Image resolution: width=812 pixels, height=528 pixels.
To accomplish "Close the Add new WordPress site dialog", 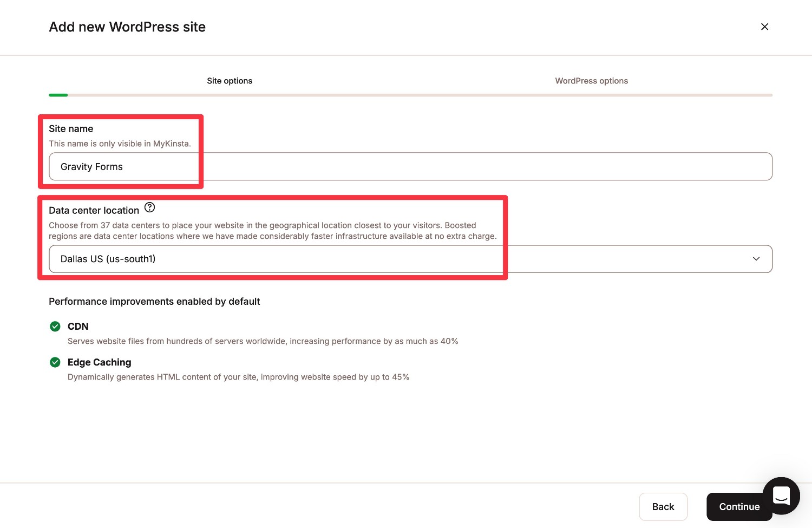I will pos(764,27).
